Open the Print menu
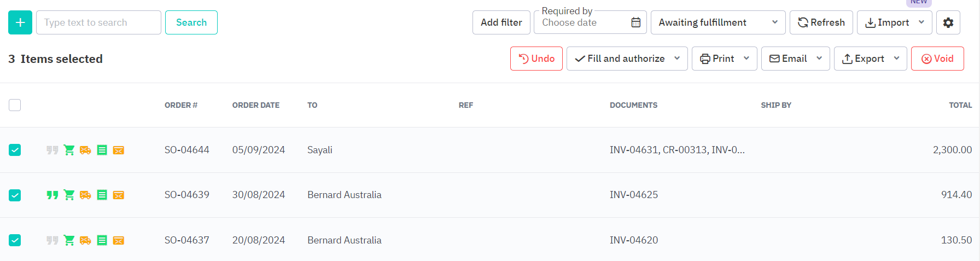This screenshot has height=261, width=980. [x=724, y=59]
